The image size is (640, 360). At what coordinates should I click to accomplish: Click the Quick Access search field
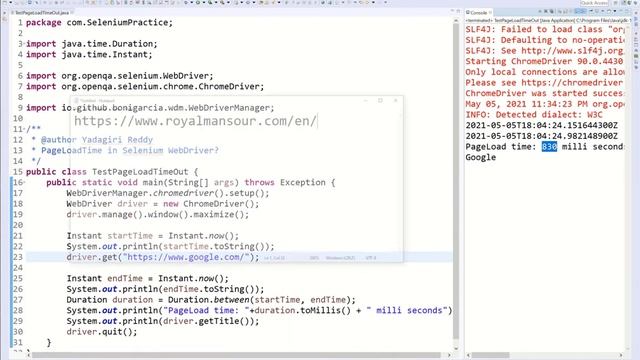(x=594, y=3)
